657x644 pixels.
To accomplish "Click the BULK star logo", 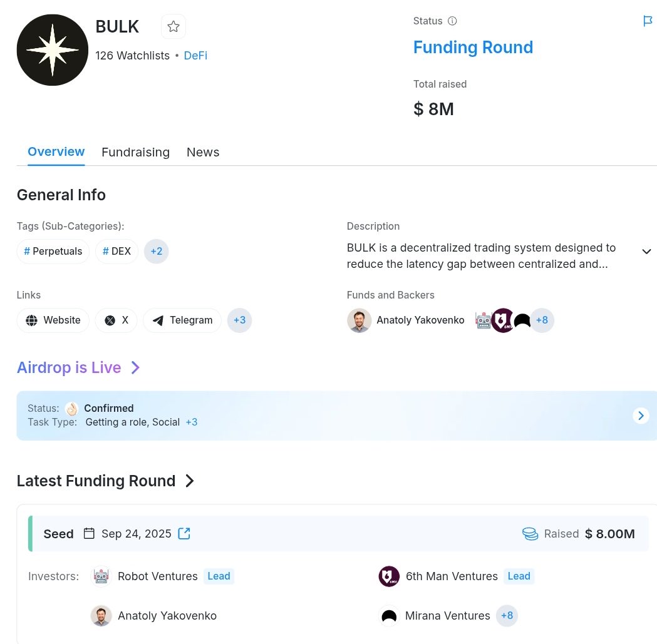I will [x=53, y=50].
